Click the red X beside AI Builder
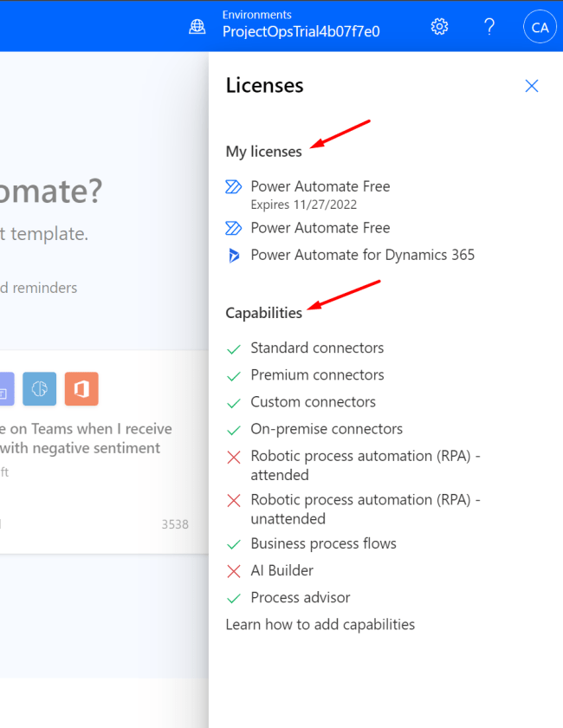Image resolution: width=563 pixels, height=728 pixels. coord(232,571)
